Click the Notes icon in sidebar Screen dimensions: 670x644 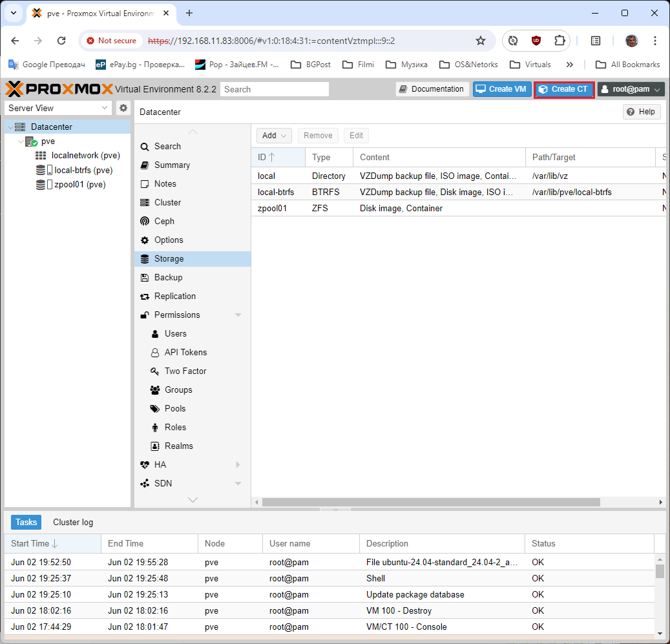145,184
